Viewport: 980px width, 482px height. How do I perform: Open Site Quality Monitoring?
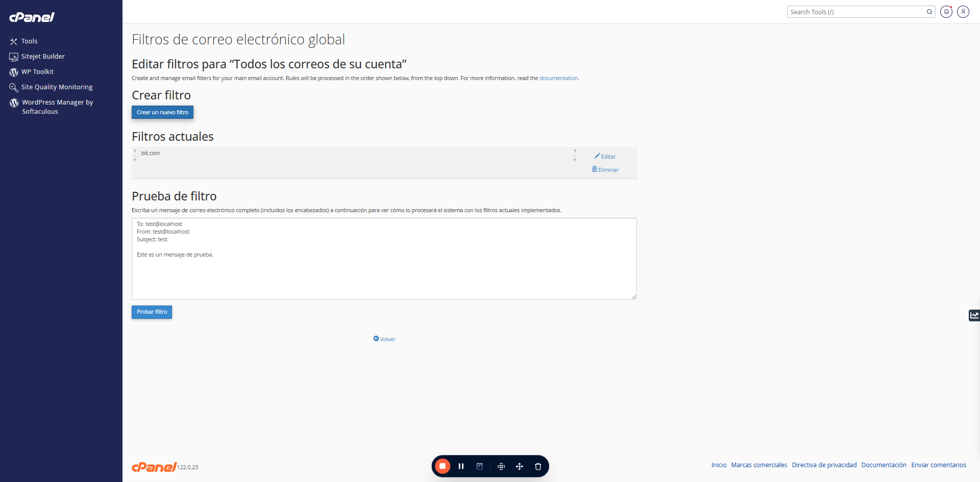[57, 87]
